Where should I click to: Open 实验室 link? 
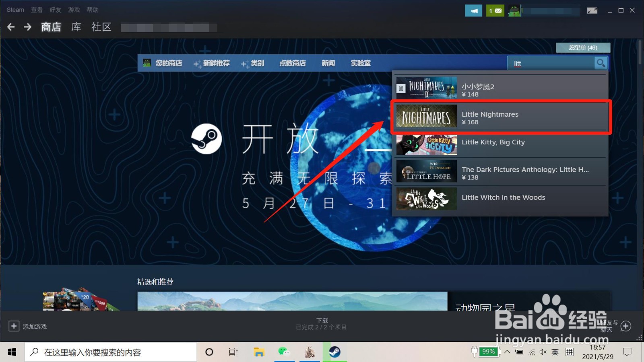pos(361,63)
